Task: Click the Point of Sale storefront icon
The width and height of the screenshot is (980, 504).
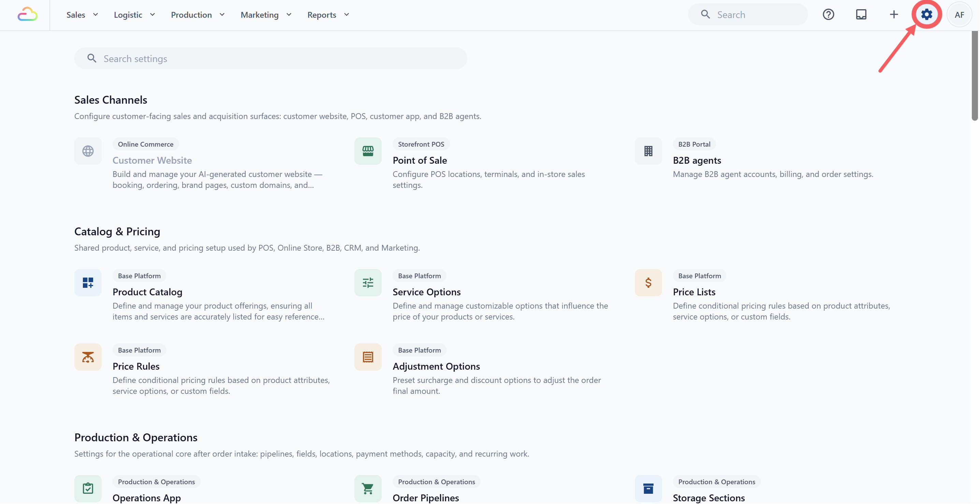Action: pos(368,151)
